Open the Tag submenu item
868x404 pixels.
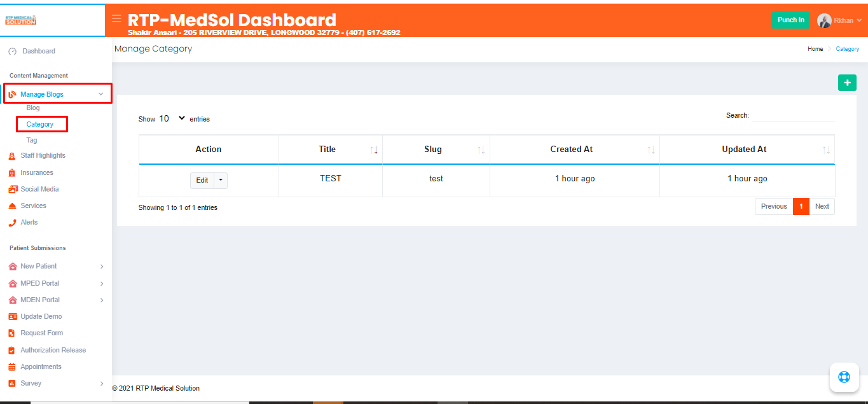(32, 141)
